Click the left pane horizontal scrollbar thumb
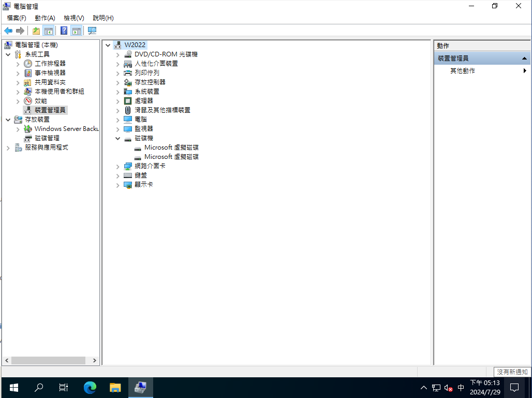Viewport: 532px width, 398px height. coord(48,360)
